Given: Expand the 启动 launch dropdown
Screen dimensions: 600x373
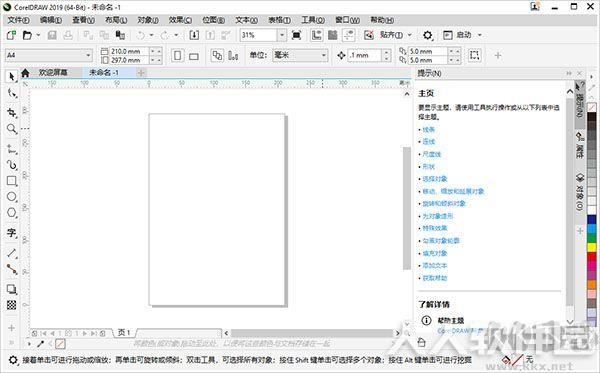Looking at the screenshot, I should click(x=479, y=35).
